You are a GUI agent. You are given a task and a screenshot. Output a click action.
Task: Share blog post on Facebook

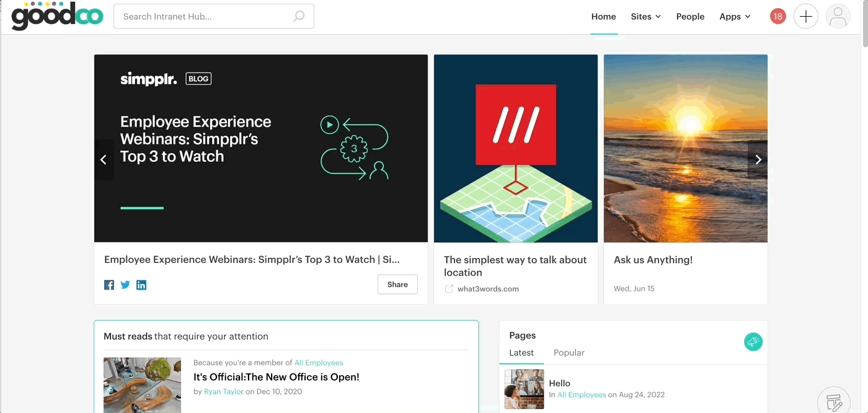109,285
